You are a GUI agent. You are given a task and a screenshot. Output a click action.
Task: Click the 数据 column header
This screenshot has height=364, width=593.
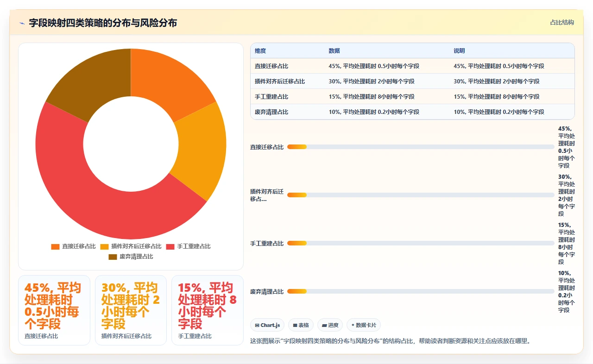point(334,50)
